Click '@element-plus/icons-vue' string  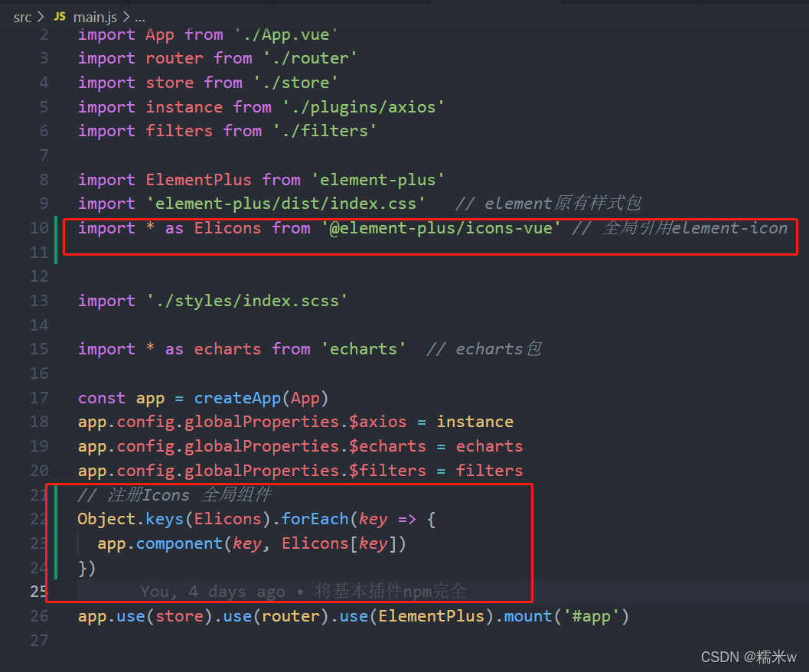[441, 227]
